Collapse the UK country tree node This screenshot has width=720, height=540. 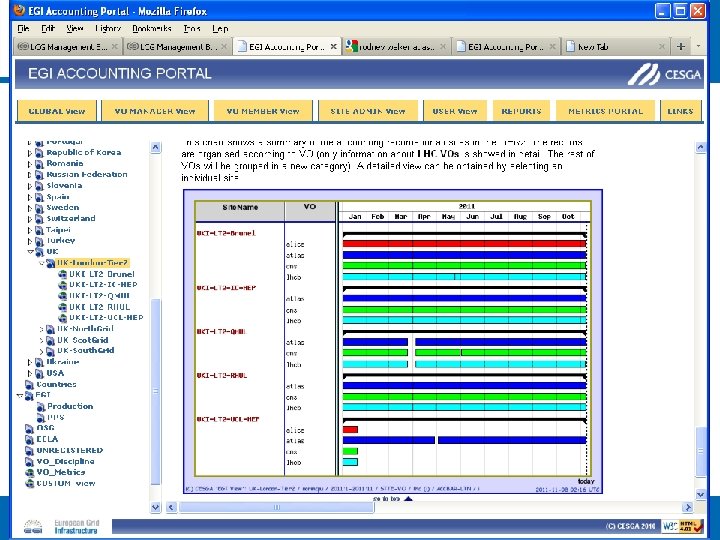pyautogui.click(x=30, y=252)
